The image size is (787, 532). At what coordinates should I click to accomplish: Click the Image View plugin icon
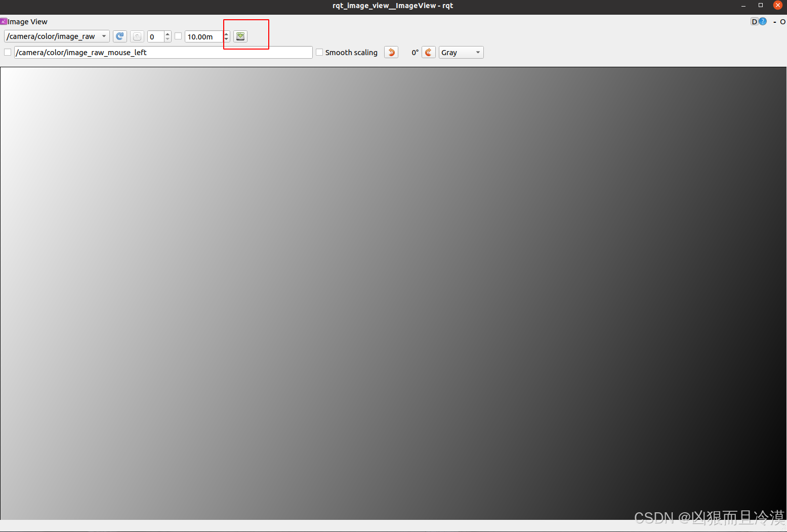point(4,21)
